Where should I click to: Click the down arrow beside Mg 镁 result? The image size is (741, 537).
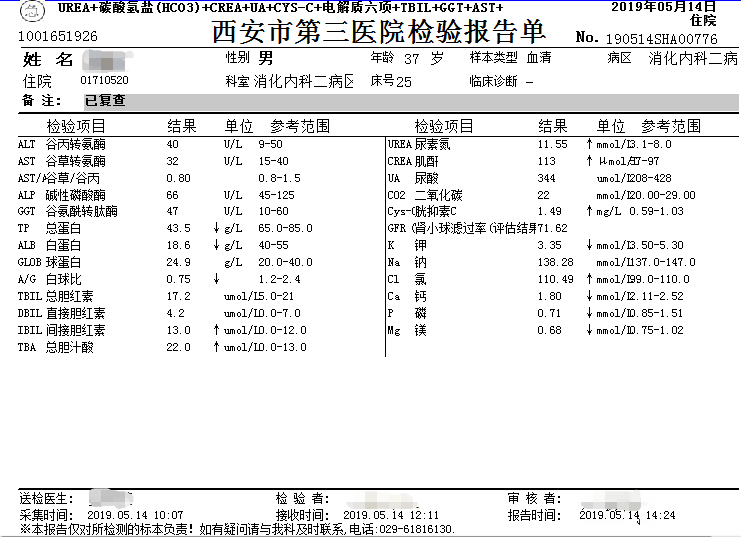[589, 330]
